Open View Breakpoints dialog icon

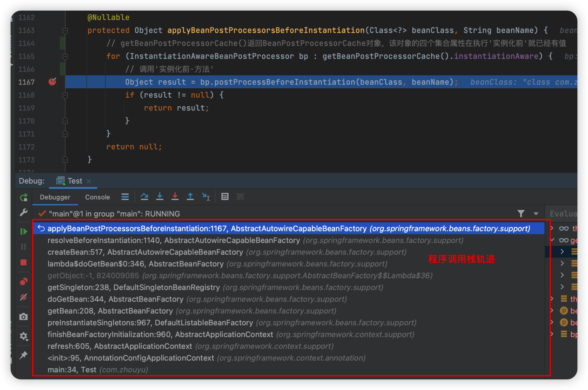[24, 281]
